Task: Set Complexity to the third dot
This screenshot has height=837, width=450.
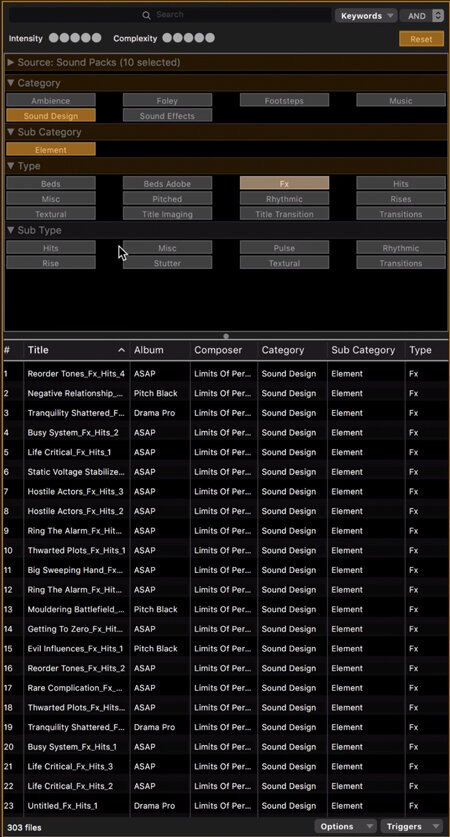Action: pyautogui.click(x=188, y=38)
